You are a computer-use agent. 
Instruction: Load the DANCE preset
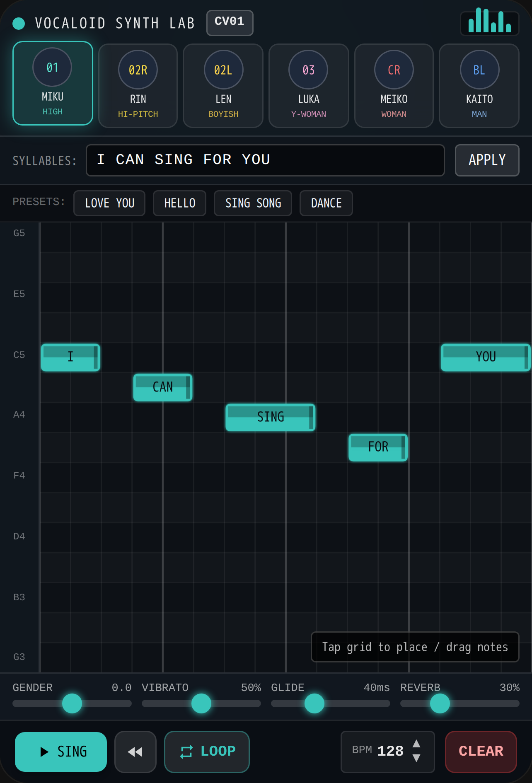pyautogui.click(x=326, y=203)
